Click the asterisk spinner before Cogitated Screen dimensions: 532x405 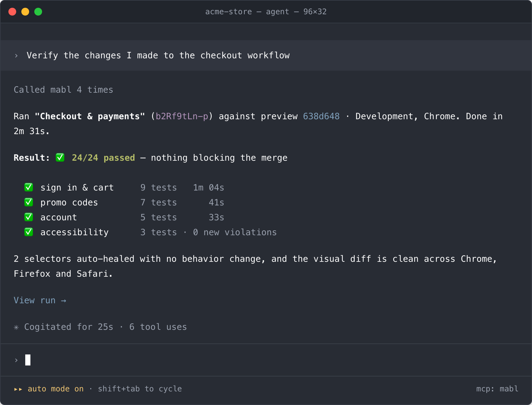tap(16, 327)
